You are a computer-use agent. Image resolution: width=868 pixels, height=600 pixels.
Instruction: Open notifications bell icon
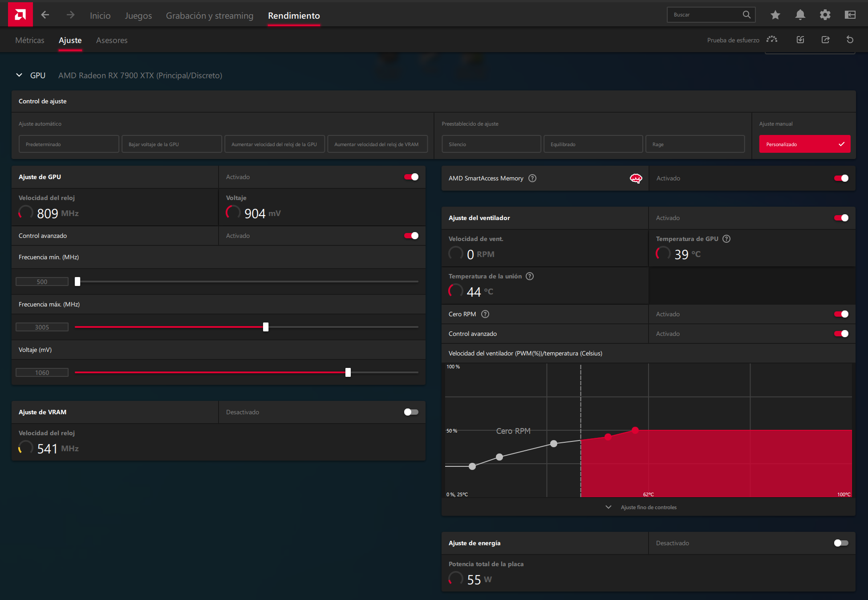[x=800, y=15]
